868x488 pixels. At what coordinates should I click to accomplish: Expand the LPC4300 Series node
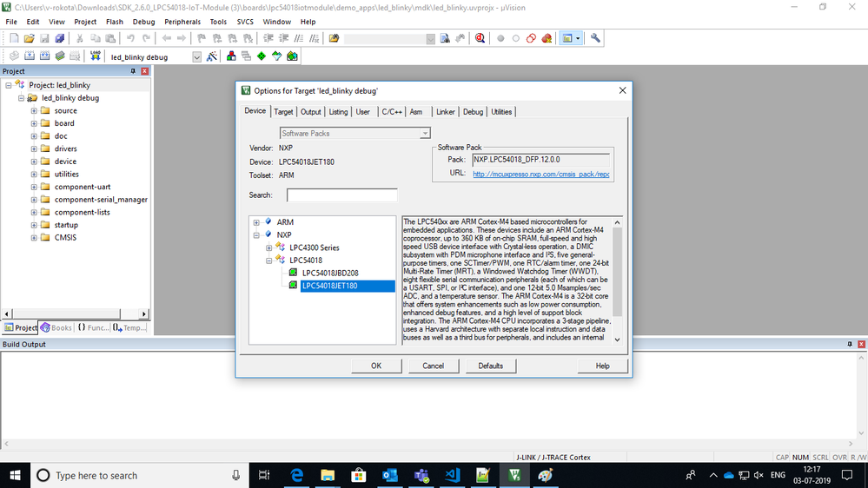click(269, 247)
